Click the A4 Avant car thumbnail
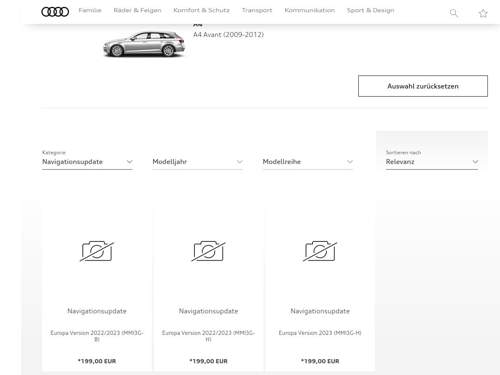Image resolution: width=500 pixels, height=375 pixels. 144,44
